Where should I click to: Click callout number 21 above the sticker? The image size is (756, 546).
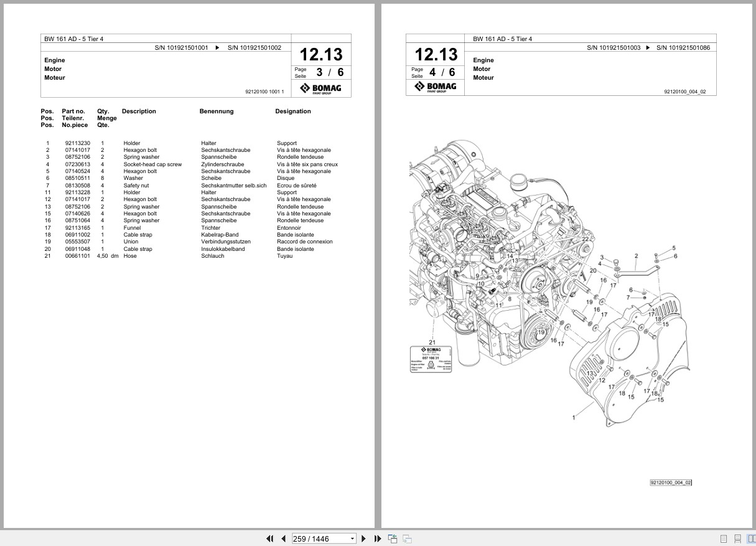(432, 342)
